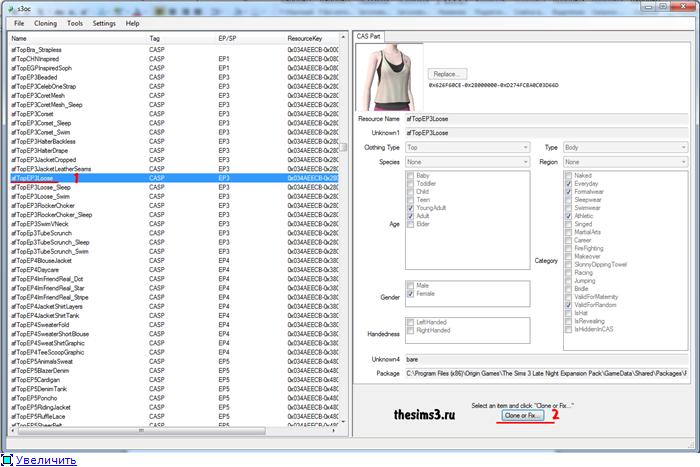Select afTopEP3RockerChoker in the list
Viewport: 700px width, 467px height.
coord(50,206)
